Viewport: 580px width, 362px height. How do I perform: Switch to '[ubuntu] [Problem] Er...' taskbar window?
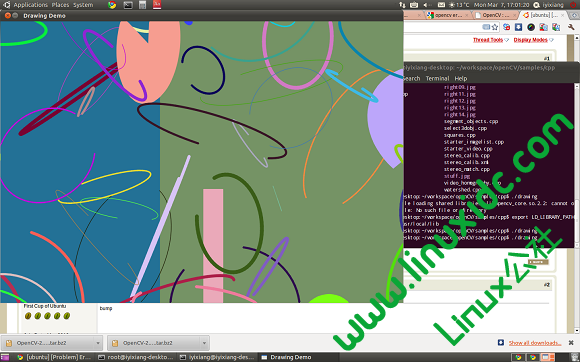[55, 357]
